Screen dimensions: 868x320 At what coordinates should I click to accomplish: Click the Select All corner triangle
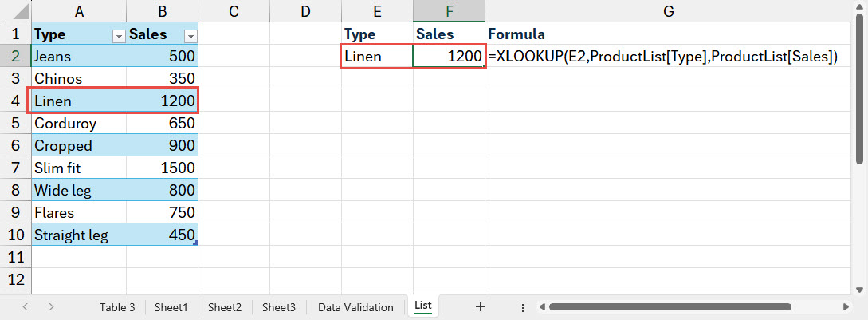pyautogui.click(x=15, y=11)
